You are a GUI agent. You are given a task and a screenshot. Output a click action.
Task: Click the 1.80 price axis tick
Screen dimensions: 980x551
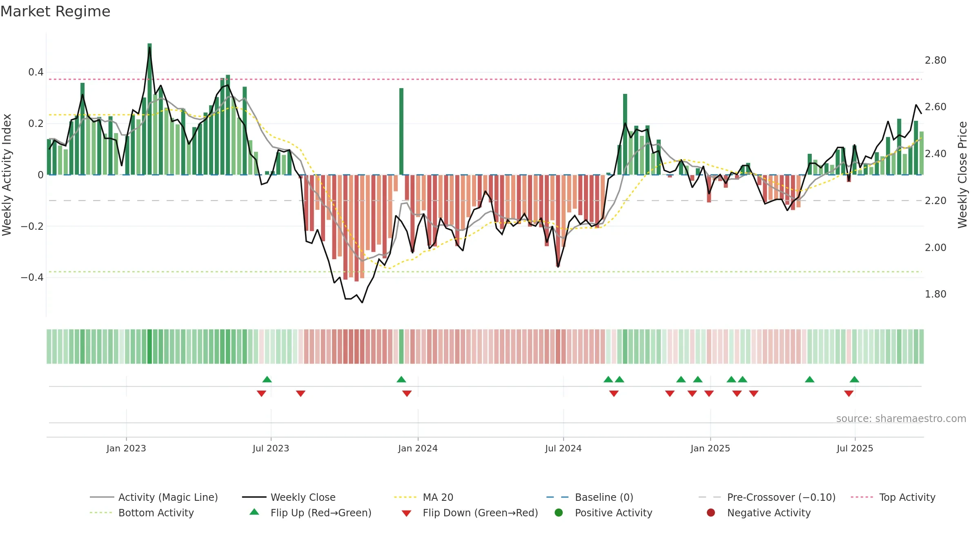935,294
